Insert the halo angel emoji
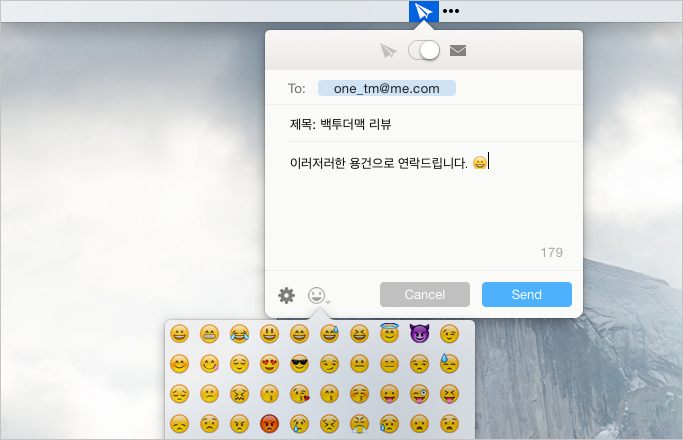The image size is (683, 440). [x=389, y=333]
